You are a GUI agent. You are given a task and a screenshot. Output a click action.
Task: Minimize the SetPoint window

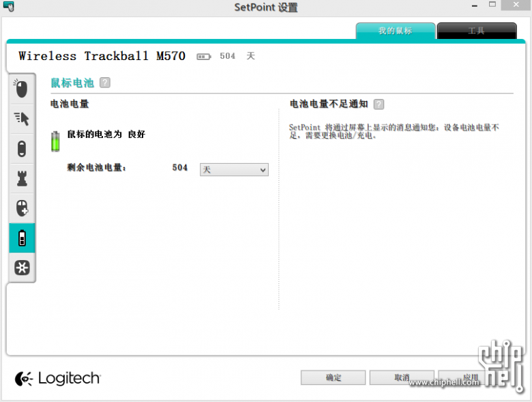click(x=474, y=5)
